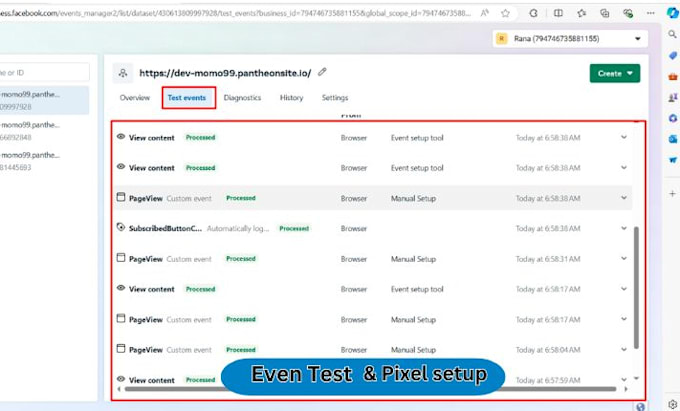Open browser essentials heart icon
This screenshot has width=680, height=411.
628,13
